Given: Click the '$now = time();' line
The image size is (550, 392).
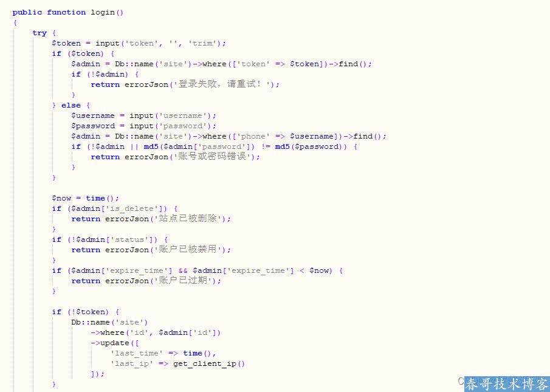Looking at the screenshot, I should tap(86, 198).
